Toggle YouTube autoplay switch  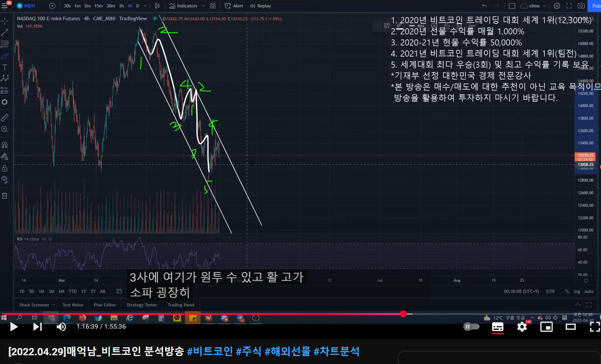471,327
